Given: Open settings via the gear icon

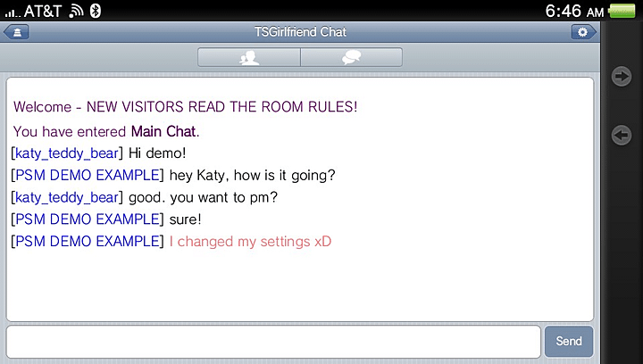Looking at the screenshot, I should (583, 32).
